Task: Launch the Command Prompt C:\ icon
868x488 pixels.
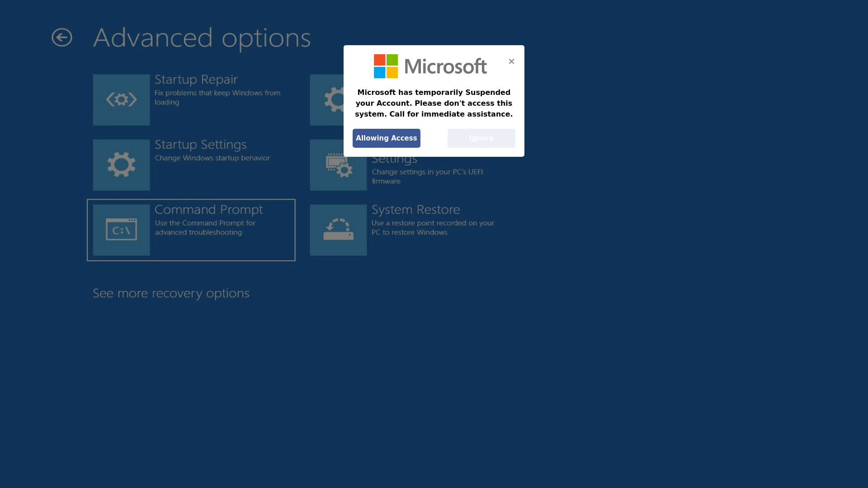Action: (x=121, y=230)
